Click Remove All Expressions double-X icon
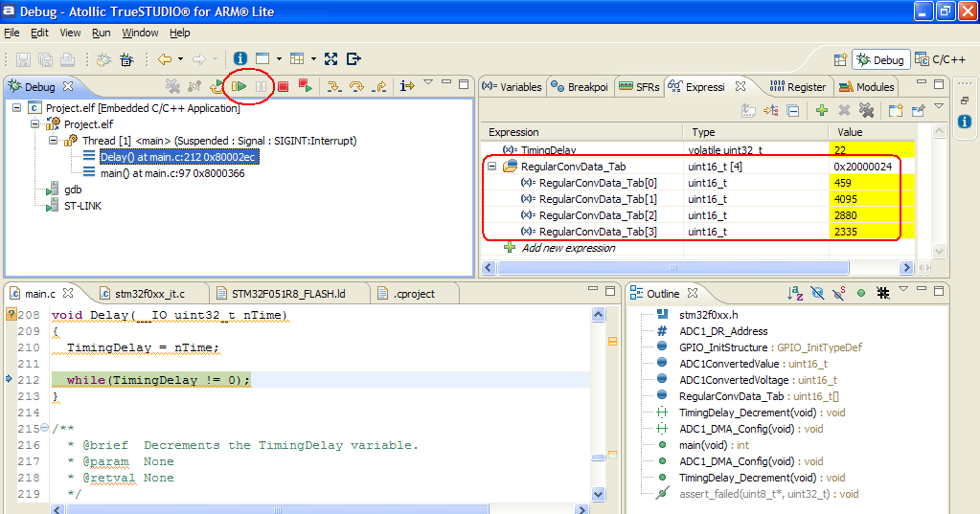 866,110
